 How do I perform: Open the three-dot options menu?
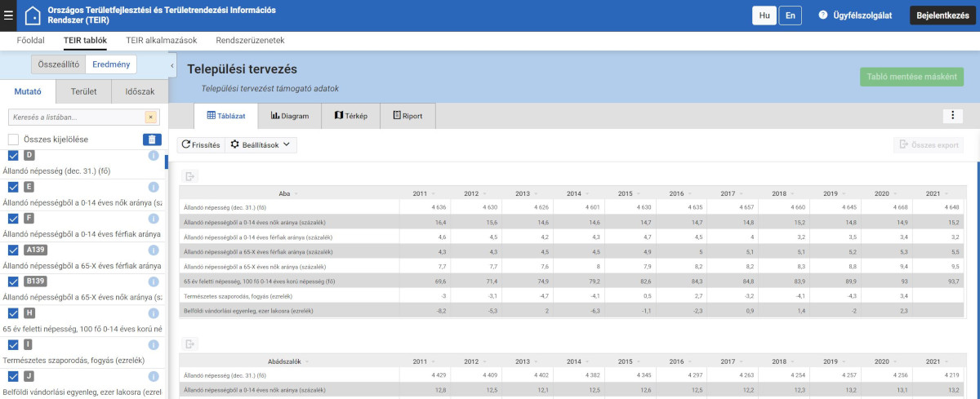pos(953,116)
